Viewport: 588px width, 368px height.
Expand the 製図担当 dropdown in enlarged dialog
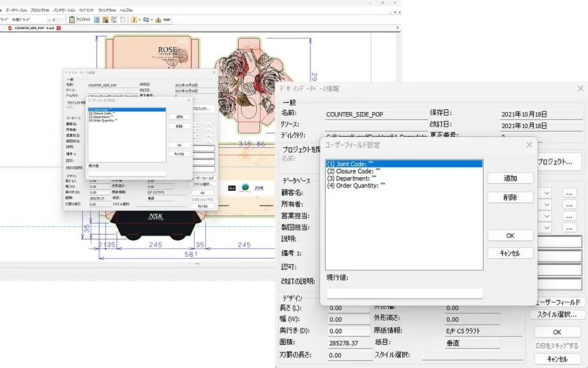[x=547, y=228]
